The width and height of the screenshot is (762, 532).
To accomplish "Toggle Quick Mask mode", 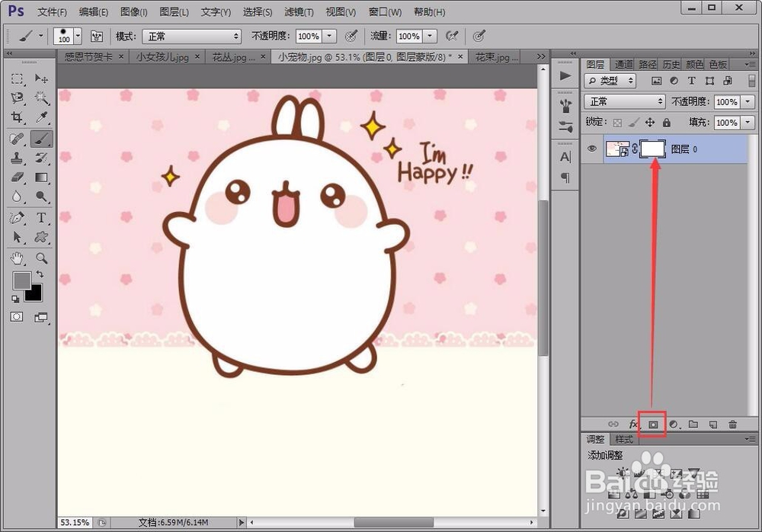I will point(17,317).
